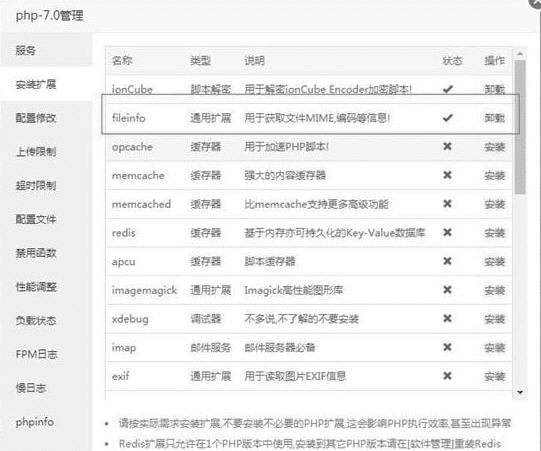Click ionCube installed checkmark status icon

pyautogui.click(x=447, y=89)
